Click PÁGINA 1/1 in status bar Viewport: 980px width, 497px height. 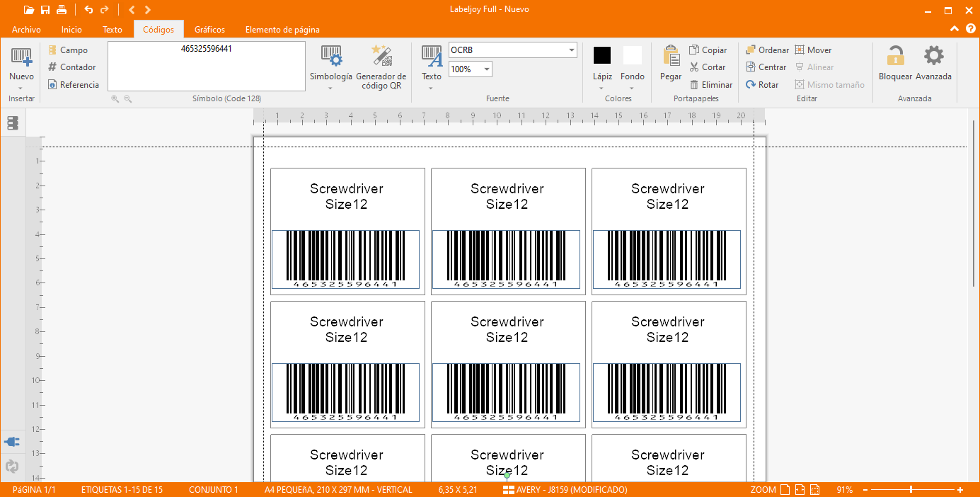tap(34, 490)
